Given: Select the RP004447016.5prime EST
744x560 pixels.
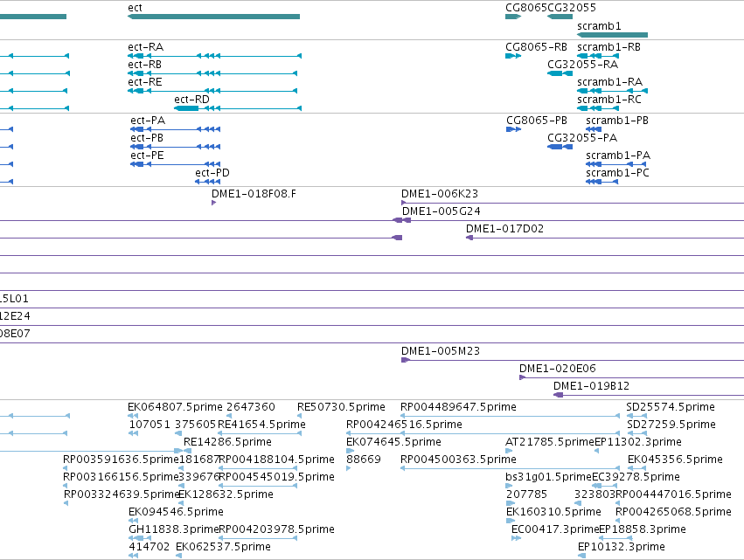Looking at the screenshot, I should [618, 503].
